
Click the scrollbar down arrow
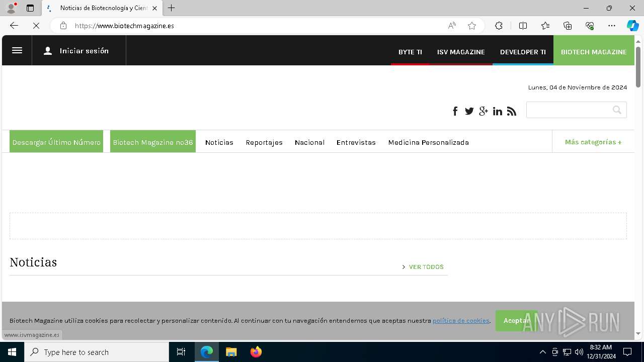click(x=638, y=333)
